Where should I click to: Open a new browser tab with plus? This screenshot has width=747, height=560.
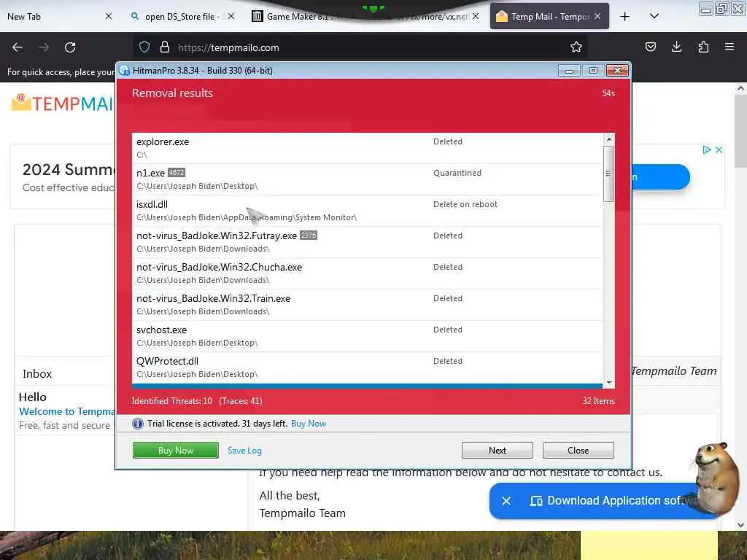pyautogui.click(x=624, y=17)
